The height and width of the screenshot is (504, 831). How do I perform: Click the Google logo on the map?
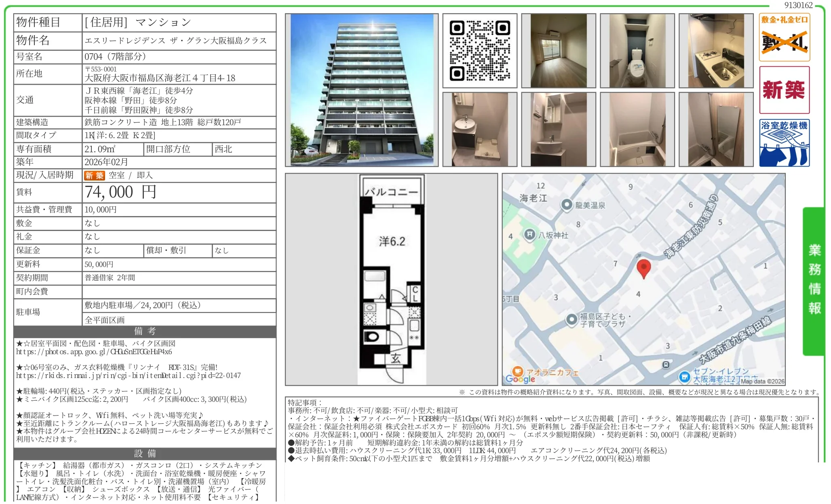(521, 379)
